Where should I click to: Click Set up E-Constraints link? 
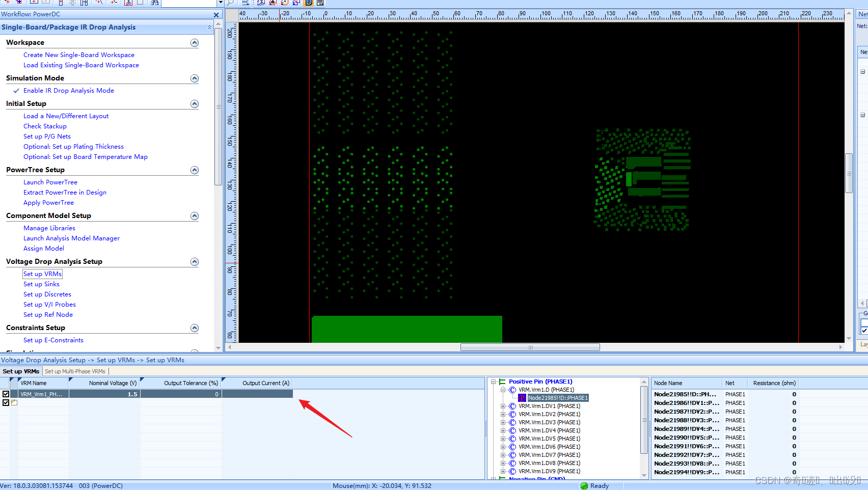click(53, 340)
